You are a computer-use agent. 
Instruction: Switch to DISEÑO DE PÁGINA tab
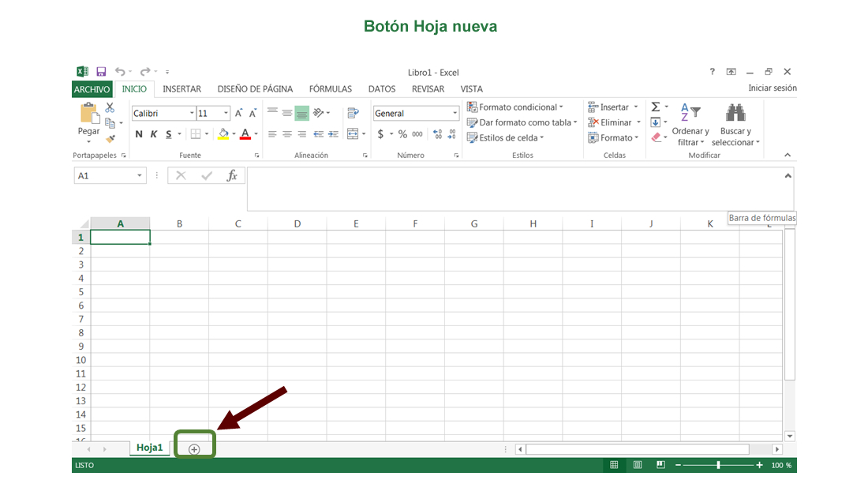(255, 89)
